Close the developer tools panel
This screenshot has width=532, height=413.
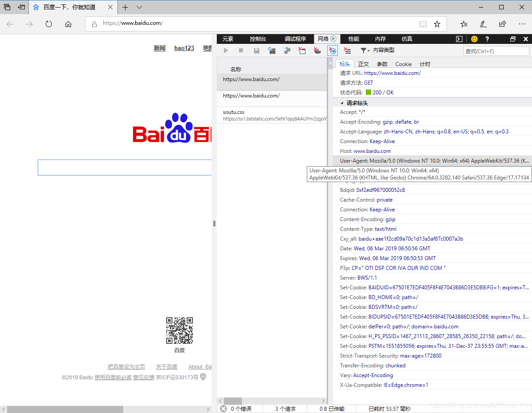click(526, 39)
